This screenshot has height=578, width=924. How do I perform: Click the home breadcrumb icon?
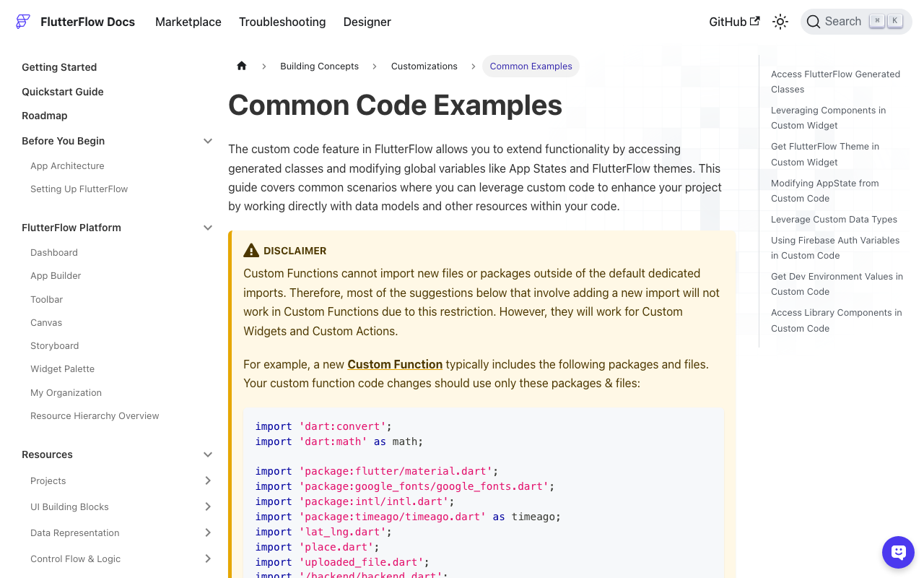coord(242,66)
